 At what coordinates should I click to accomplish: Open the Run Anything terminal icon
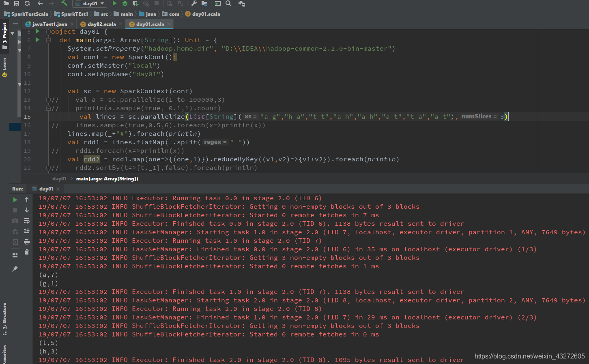[x=218, y=3]
